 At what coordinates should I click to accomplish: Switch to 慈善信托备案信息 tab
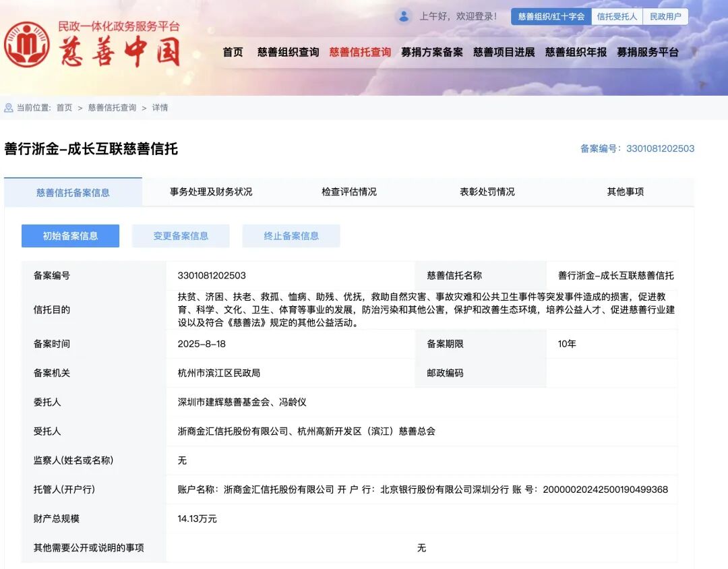[x=73, y=192]
